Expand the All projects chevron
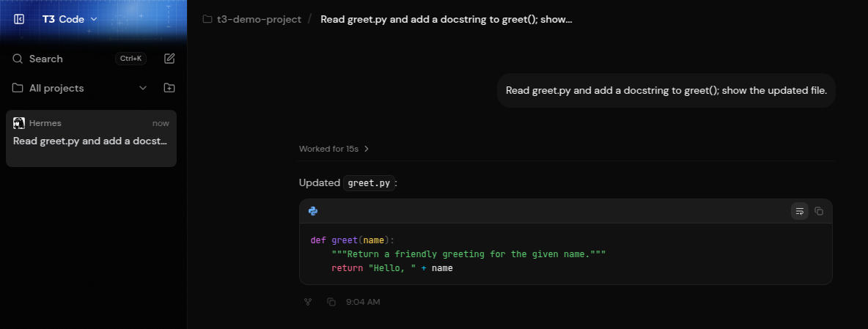This screenshot has width=868, height=329. [143, 88]
